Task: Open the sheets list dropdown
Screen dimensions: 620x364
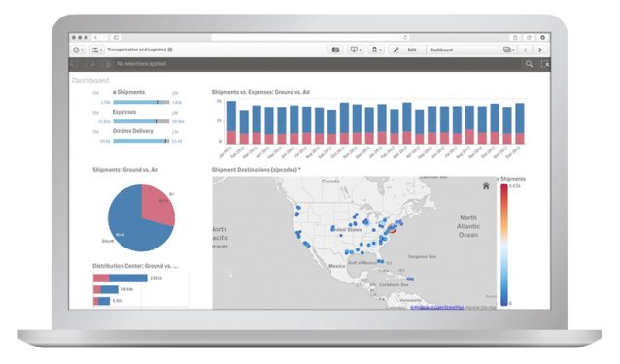Action: click(x=508, y=50)
